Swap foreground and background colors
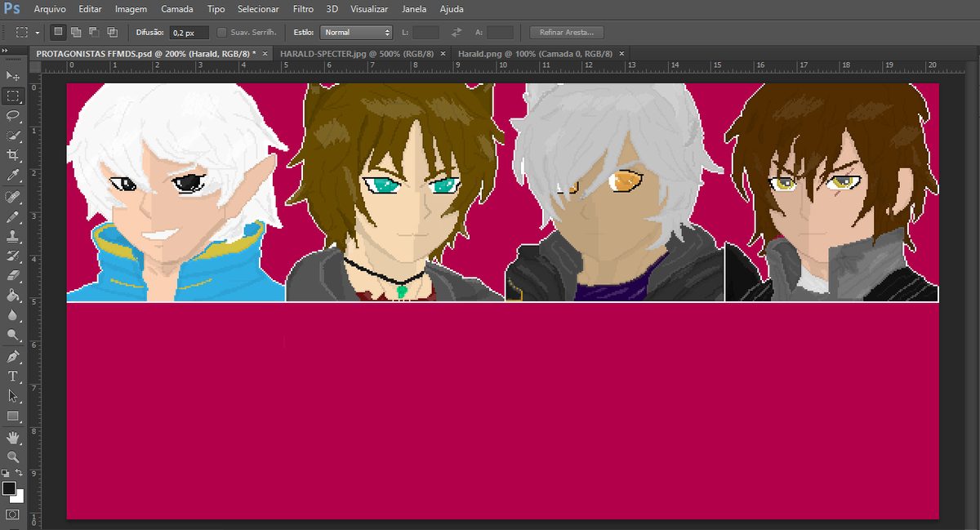Screen dimensions: 980x530 click(19, 473)
